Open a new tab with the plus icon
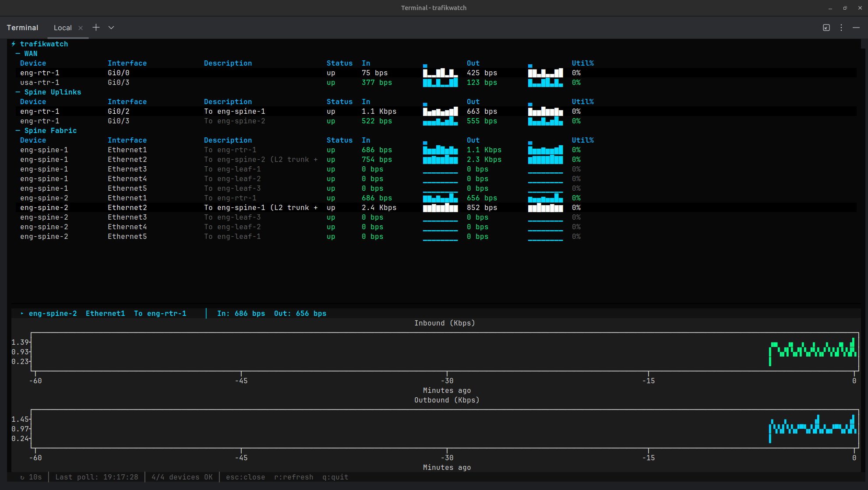Image resolution: width=868 pixels, height=490 pixels. click(x=96, y=27)
